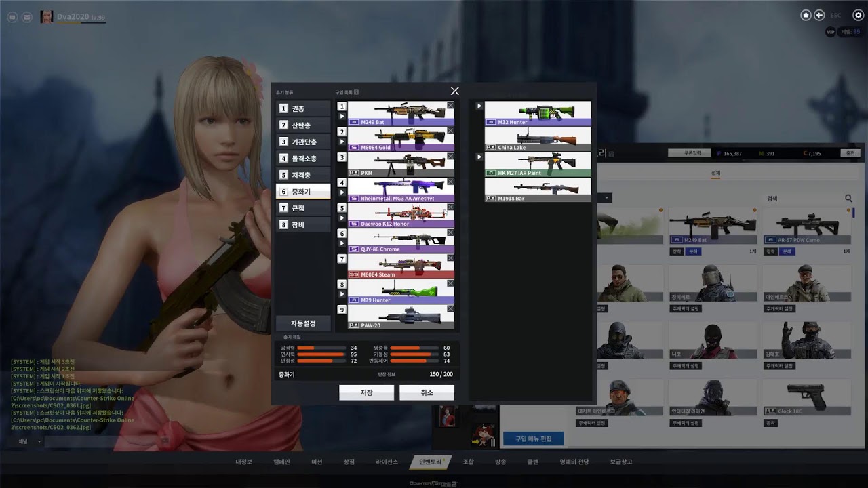Select the M1918 Bar weapon thumbnail
This screenshot has height=488, width=868.
[538, 190]
